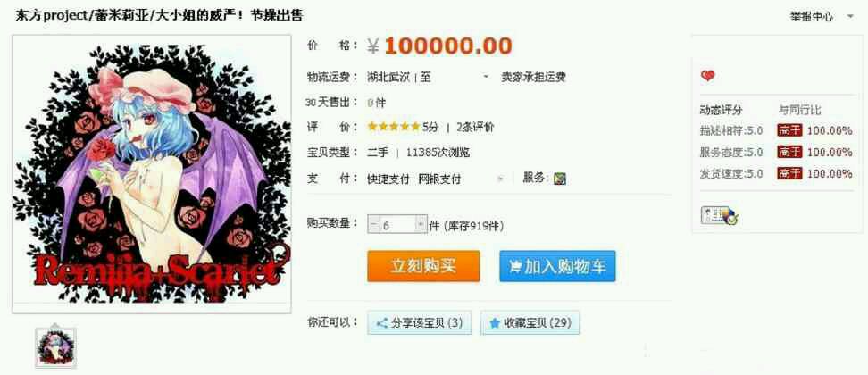Open the 举报中心 dropdown arrow
Screen dimensions: 868x375
pyautogui.click(x=850, y=17)
